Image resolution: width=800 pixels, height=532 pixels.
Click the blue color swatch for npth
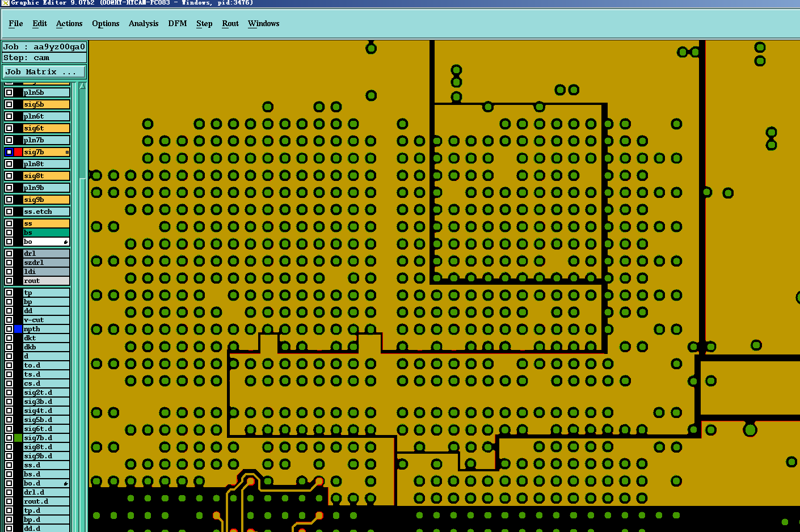[18, 329]
